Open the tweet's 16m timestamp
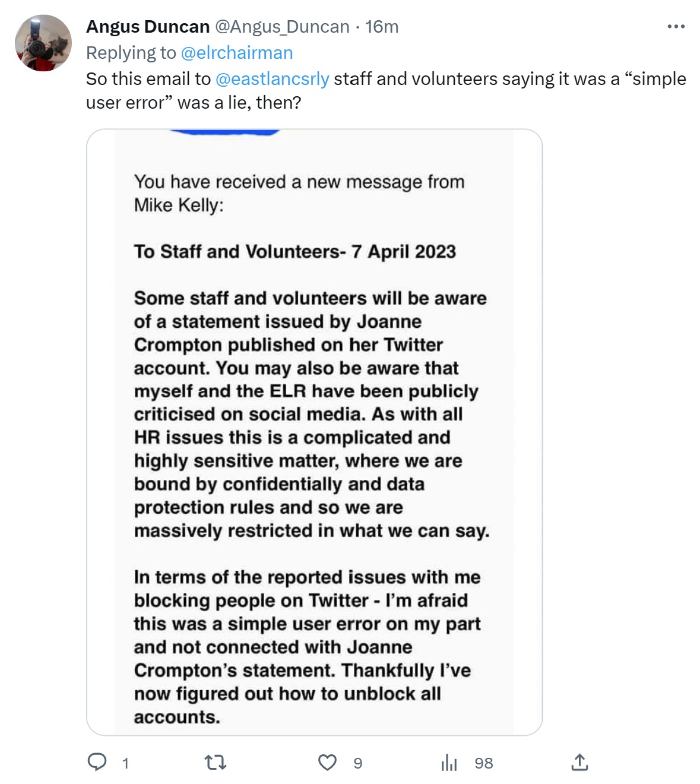Screen dimensions: 700x784 [x=382, y=27]
